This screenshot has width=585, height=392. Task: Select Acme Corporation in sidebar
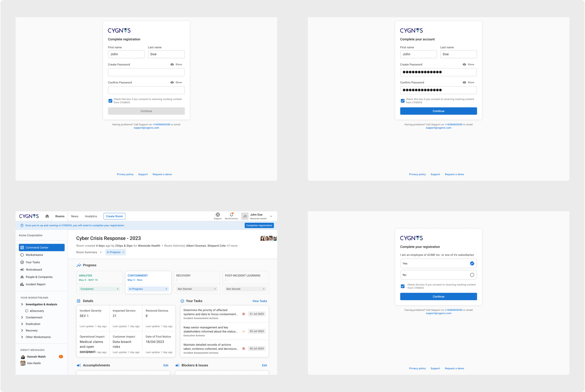coord(31,235)
